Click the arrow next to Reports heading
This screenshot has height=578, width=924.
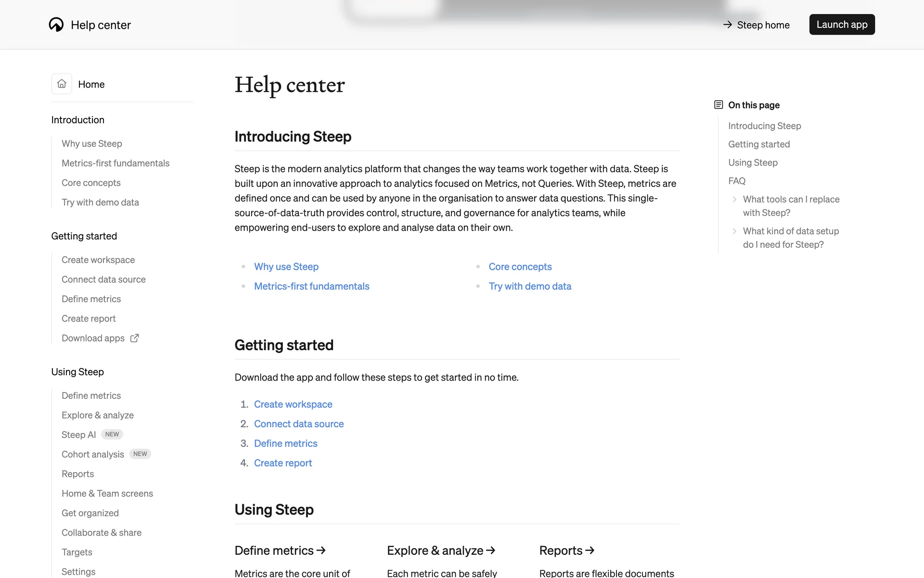click(590, 550)
